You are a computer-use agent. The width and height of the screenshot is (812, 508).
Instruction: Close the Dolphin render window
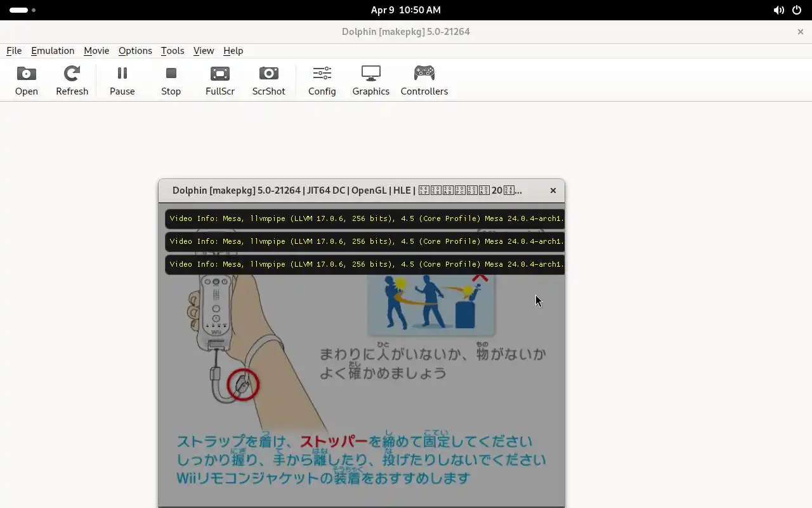(x=553, y=190)
